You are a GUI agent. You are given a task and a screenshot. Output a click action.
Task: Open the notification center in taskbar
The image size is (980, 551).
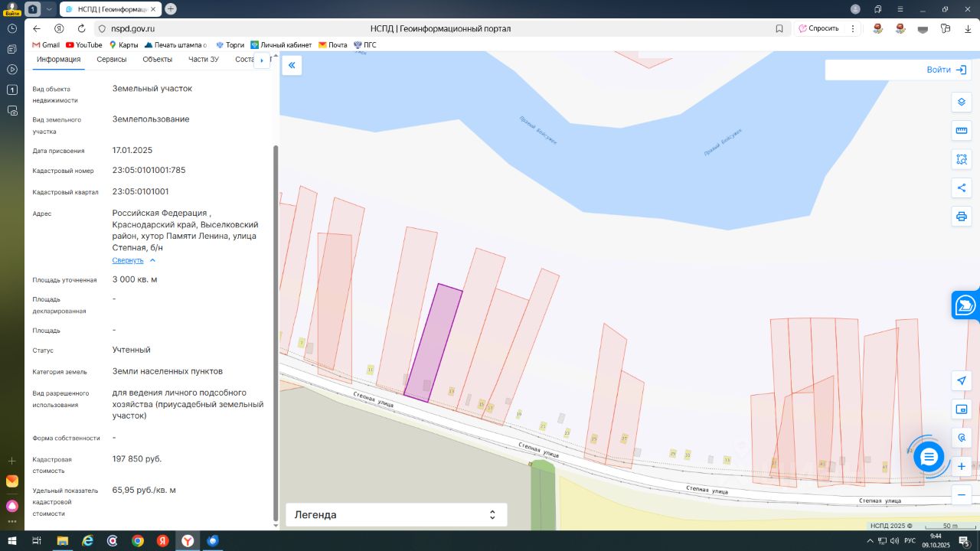pos(964,541)
